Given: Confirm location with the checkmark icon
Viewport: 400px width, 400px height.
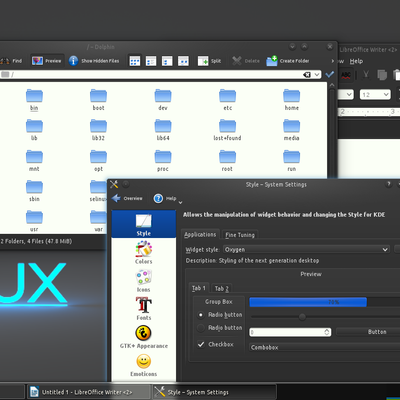Looking at the screenshot, I should pyautogui.click(x=330, y=74).
